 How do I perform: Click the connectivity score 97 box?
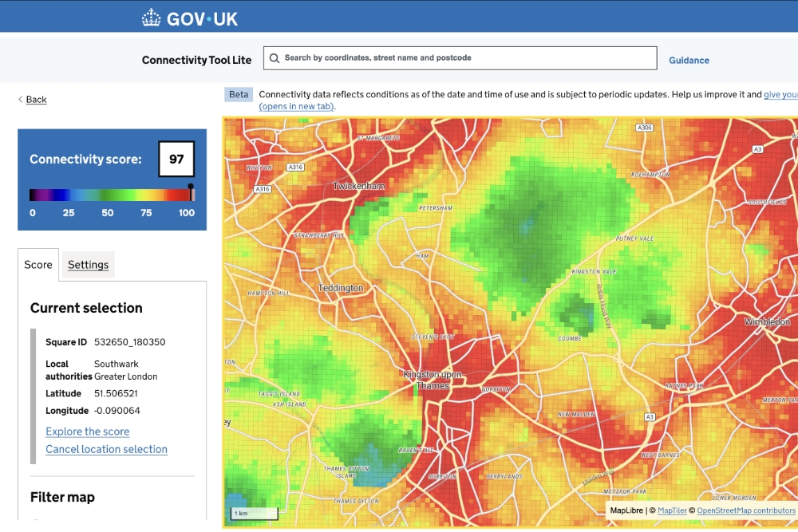click(176, 159)
